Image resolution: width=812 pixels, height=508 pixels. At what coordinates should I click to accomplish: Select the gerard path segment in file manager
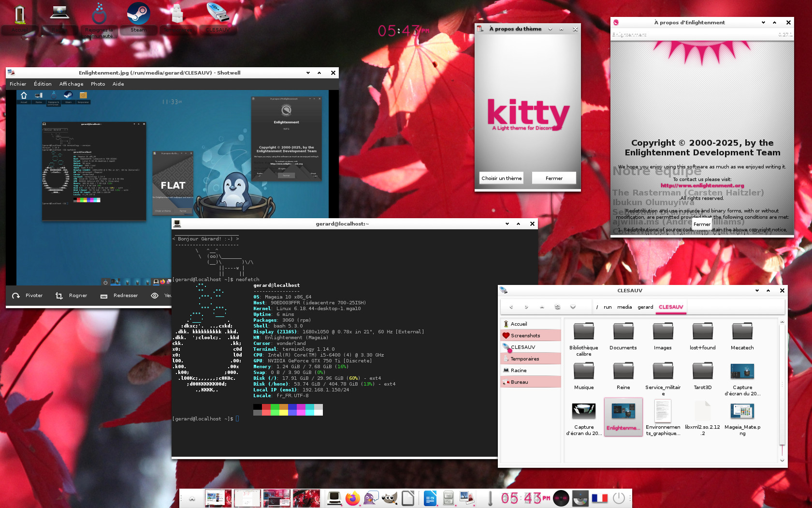(x=645, y=307)
